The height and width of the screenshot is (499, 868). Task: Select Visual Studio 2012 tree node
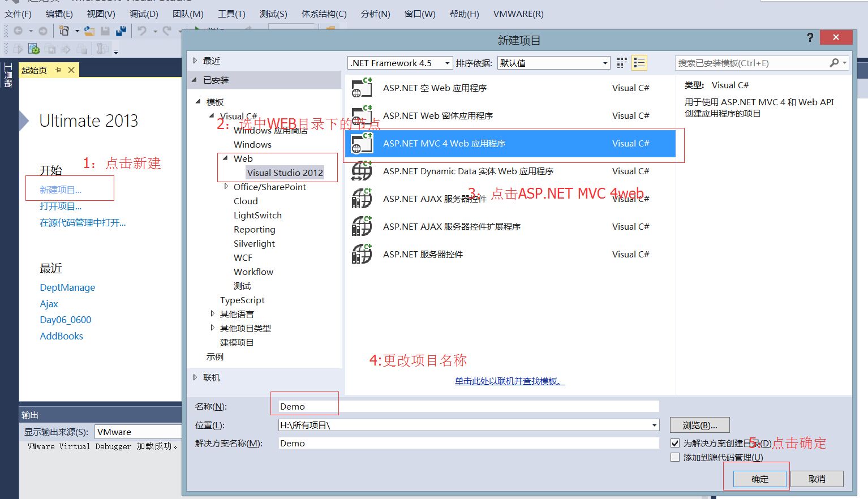(x=285, y=173)
